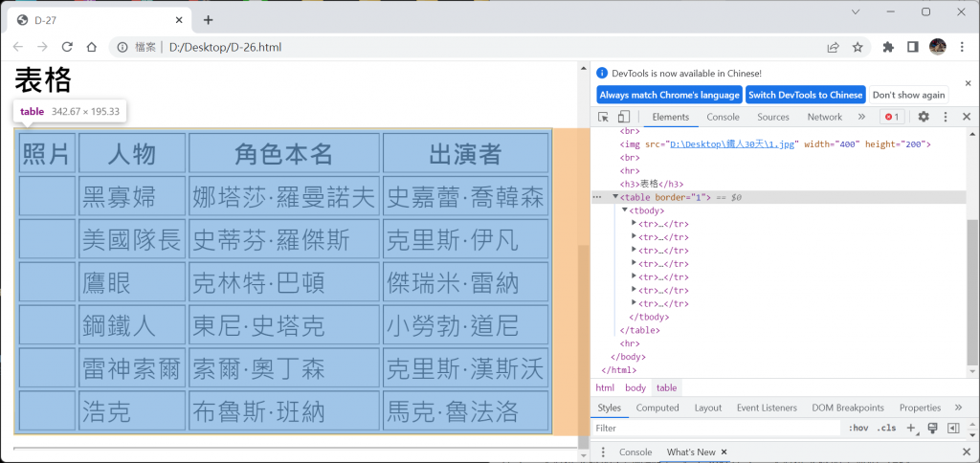The width and height of the screenshot is (980, 463).
Task: Open the Properties pane tab
Action: click(920, 408)
